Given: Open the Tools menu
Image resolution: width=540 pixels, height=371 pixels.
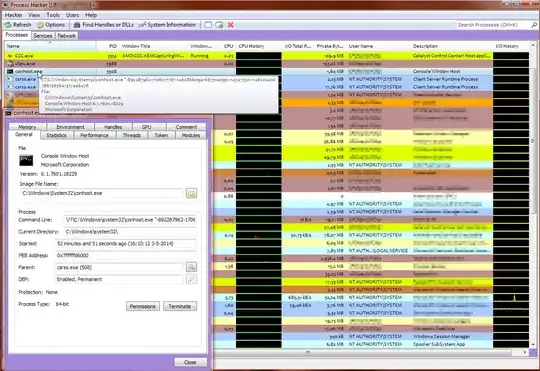Looking at the screenshot, I should click(53, 15).
